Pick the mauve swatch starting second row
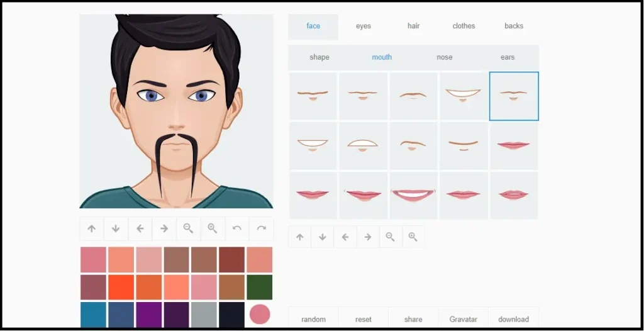 pos(93,287)
